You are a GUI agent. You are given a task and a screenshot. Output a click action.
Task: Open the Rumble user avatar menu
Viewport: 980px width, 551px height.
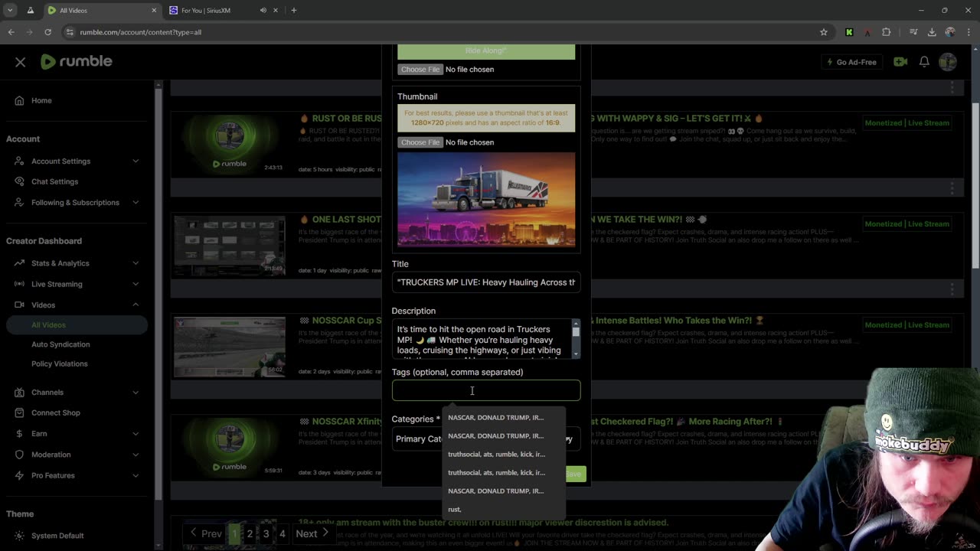pyautogui.click(x=948, y=62)
